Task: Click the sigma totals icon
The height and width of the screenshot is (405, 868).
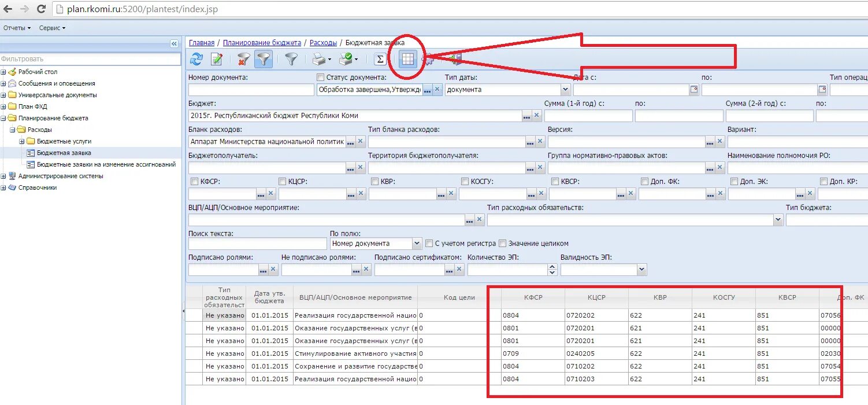Action: 380,58
